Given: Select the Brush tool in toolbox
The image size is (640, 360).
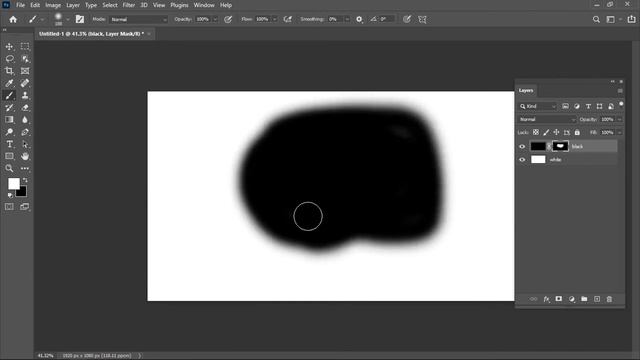Looking at the screenshot, I should (9, 96).
